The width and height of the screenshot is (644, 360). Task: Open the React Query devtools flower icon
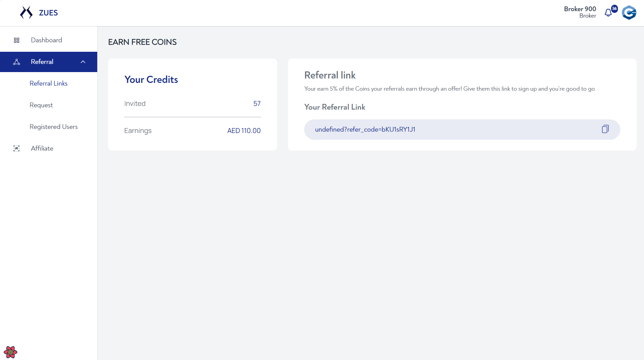point(11,352)
